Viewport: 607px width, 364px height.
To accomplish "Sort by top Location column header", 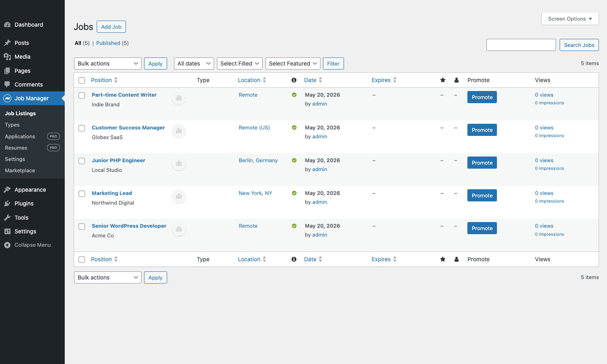I will point(252,80).
